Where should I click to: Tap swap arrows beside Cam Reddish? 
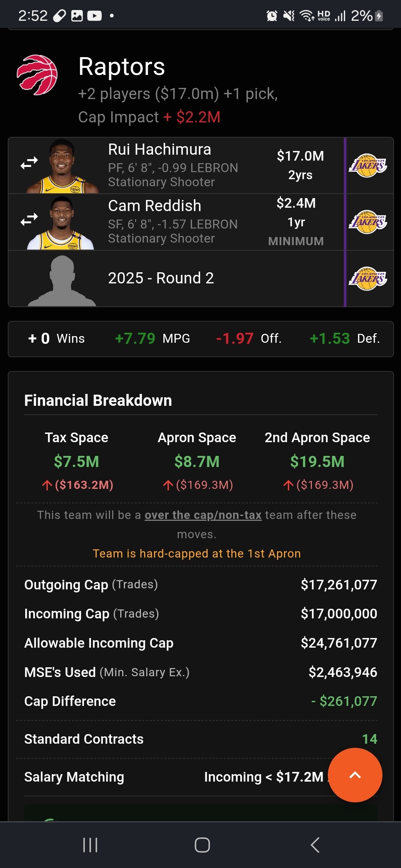(29, 219)
